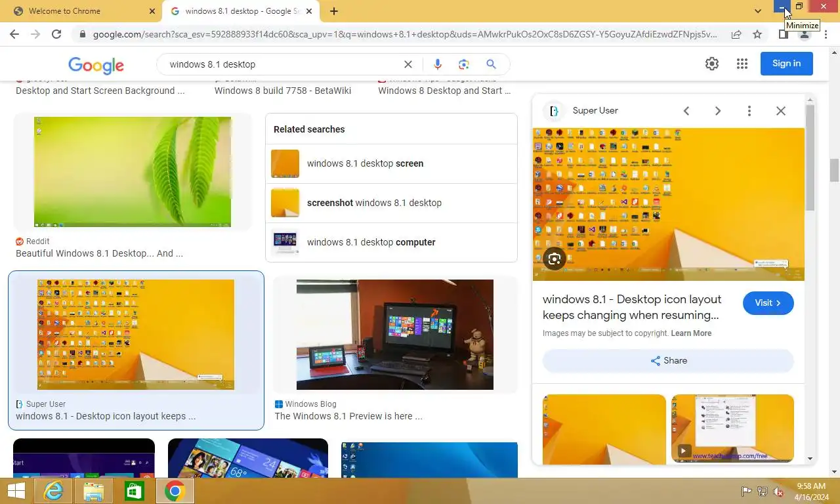The image size is (840, 504).
Task: Open the Google apps grid
Action: pos(742,64)
